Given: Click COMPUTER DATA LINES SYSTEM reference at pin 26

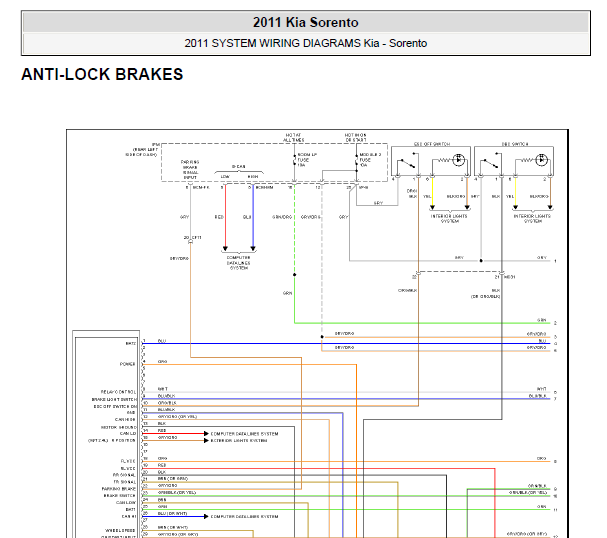Looking at the screenshot, I should [244, 516].
